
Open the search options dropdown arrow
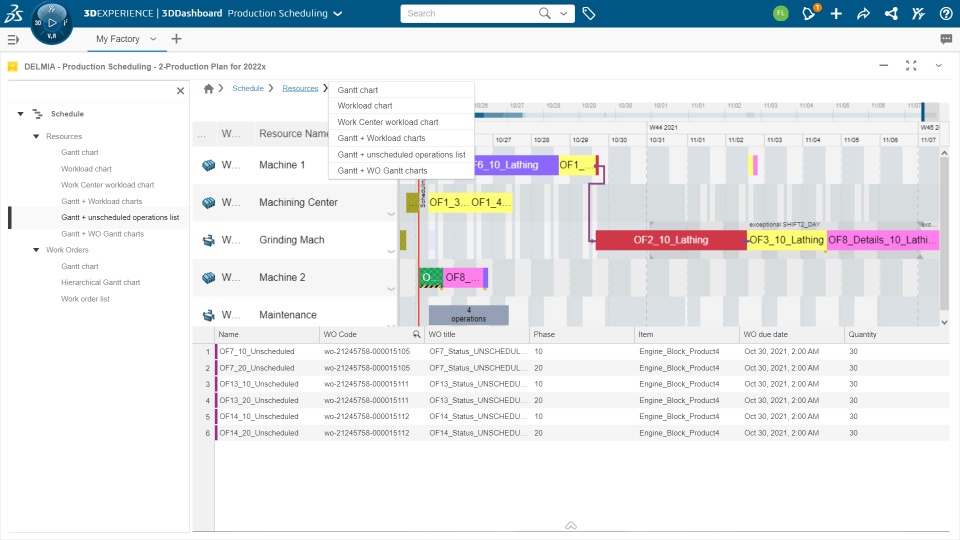tap(563, 13)
